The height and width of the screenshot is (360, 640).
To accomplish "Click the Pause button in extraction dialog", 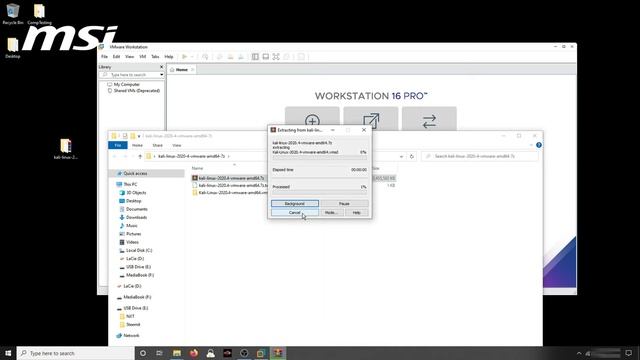I will click(x=344, y=203).
